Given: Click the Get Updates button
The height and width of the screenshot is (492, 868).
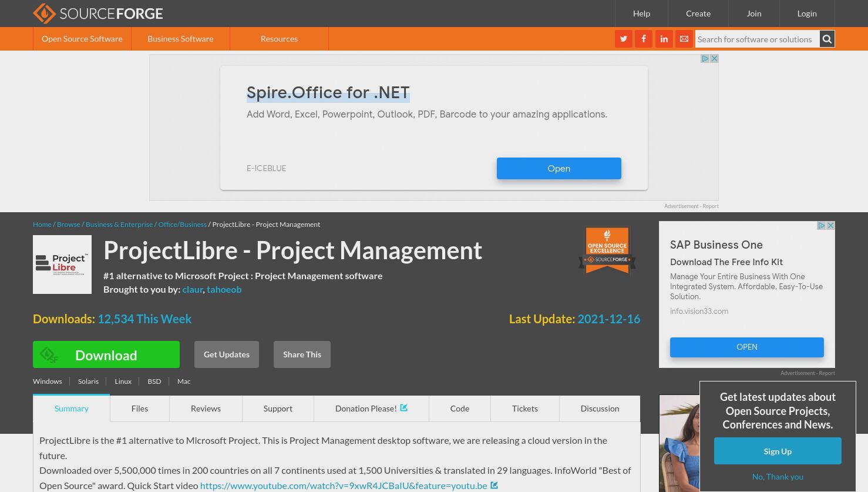Looking at the screenshot, I should [x=227, y=354].
